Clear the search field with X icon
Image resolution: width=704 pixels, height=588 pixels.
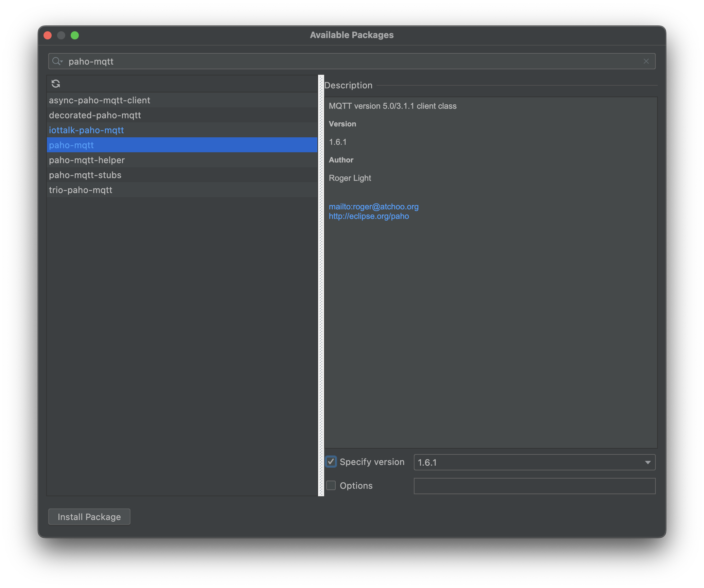pyautogui.click(x=646, y=62)
